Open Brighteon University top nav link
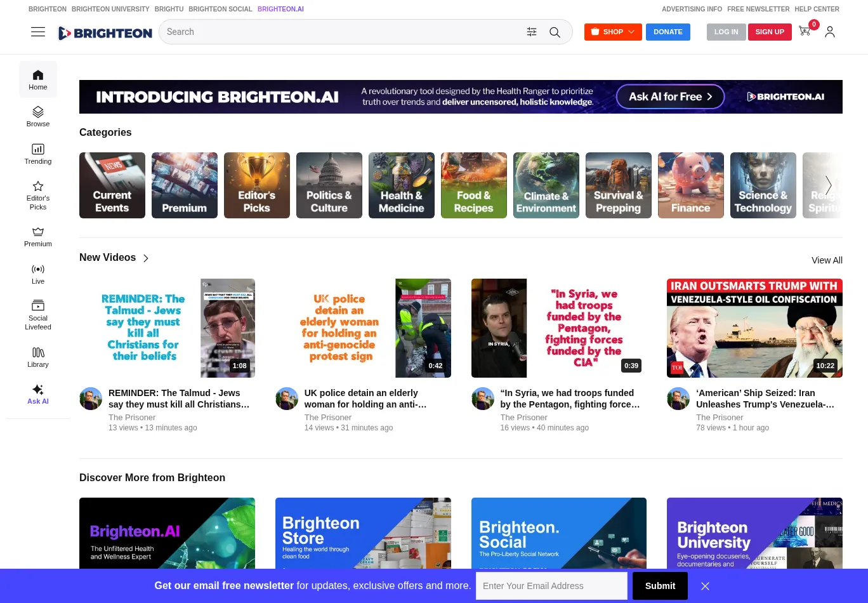This screenshot has width=868, height=603. click(110, 10)
